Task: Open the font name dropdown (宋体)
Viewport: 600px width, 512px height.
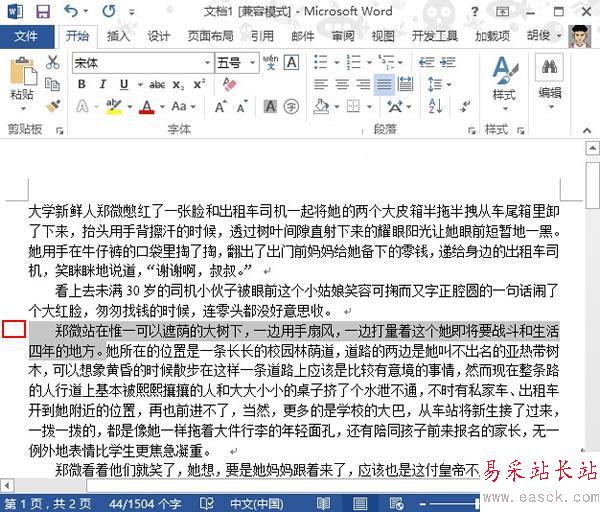Action: 207,62
